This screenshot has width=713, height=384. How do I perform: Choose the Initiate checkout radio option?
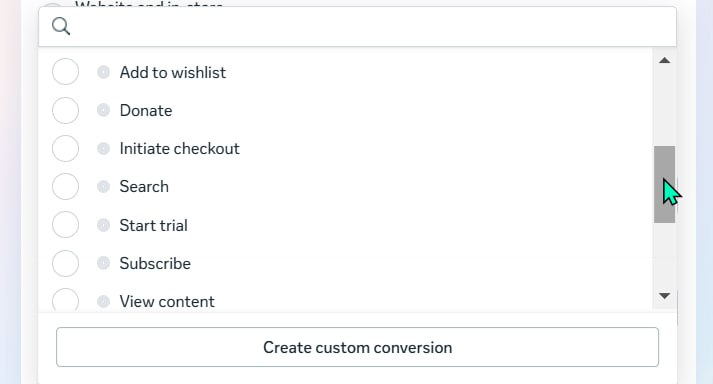pyautogui.click(x=65, y=148)
